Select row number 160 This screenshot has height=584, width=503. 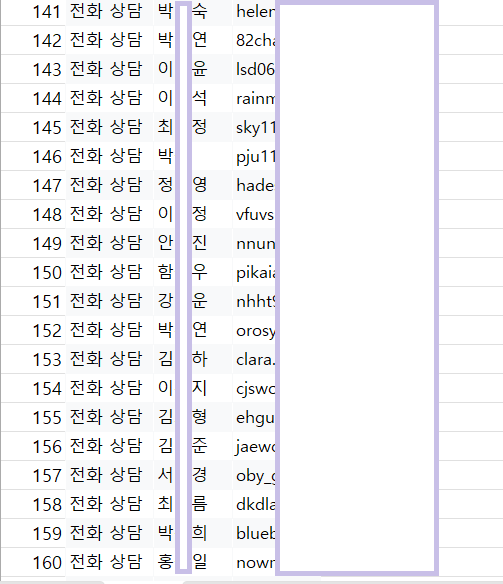tap(47, 562)
